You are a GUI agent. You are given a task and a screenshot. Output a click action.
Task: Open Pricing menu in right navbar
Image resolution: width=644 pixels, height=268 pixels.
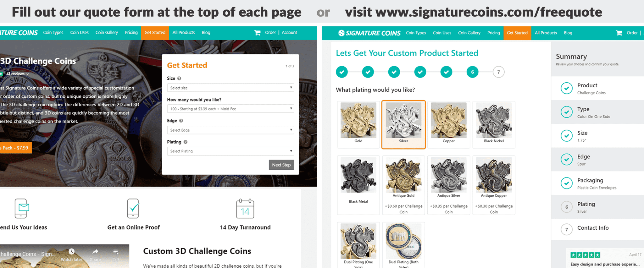pyautogui.click(x=493, y=33)
